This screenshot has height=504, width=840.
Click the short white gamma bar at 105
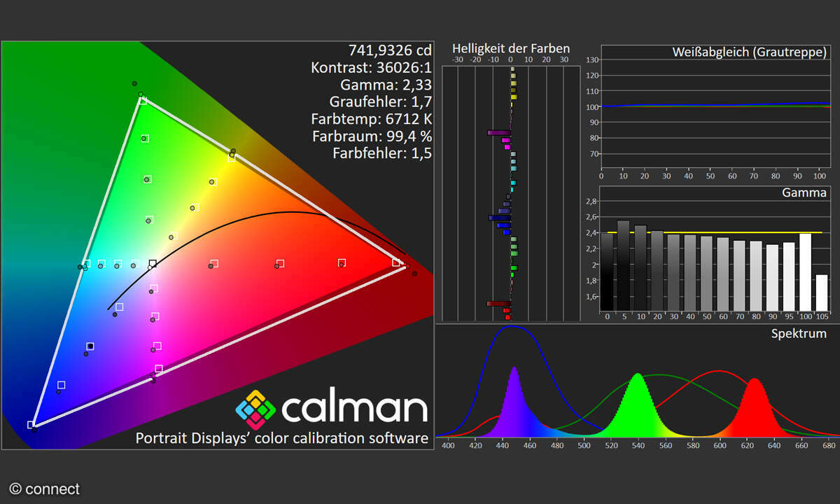coord(822,293)
